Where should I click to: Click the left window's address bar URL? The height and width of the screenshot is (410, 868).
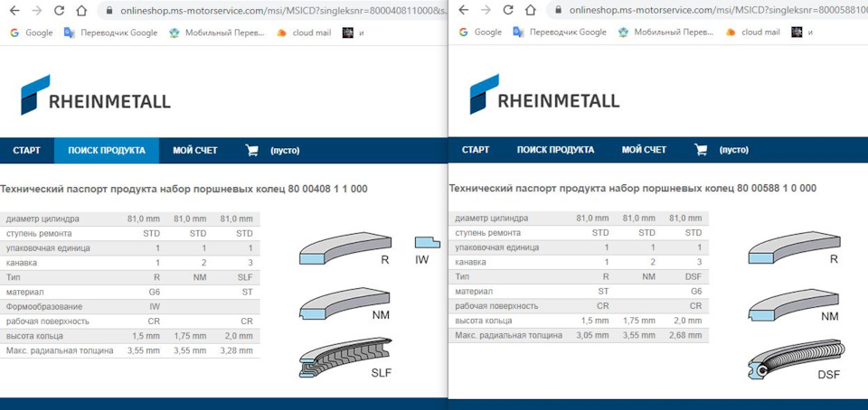(x=283, y=10)
